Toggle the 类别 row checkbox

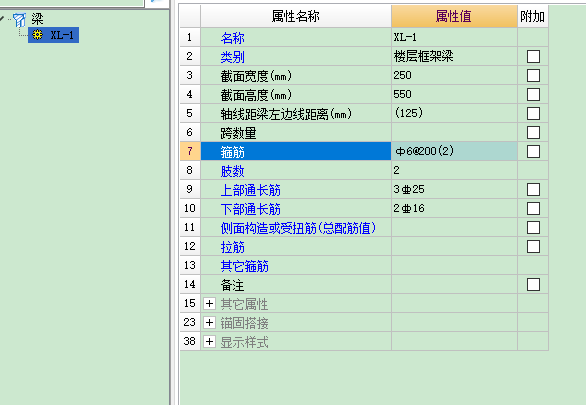click(x=533, y=56)
